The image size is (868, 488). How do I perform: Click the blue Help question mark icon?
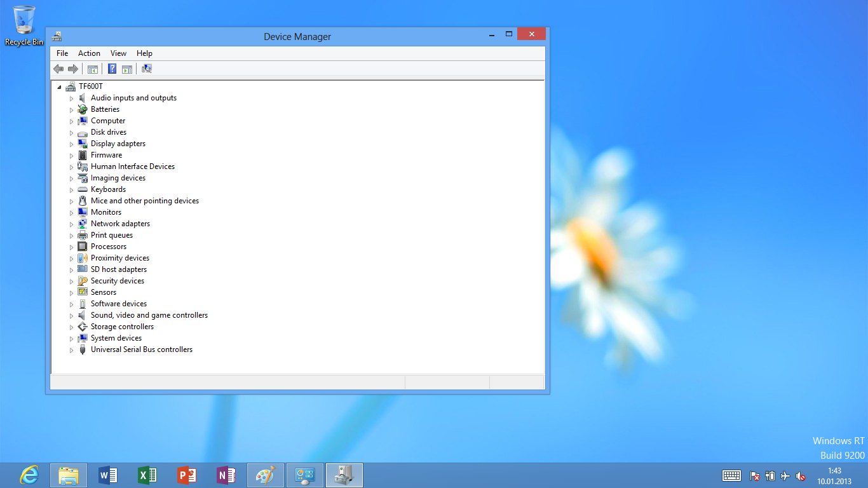coord(112,69)
